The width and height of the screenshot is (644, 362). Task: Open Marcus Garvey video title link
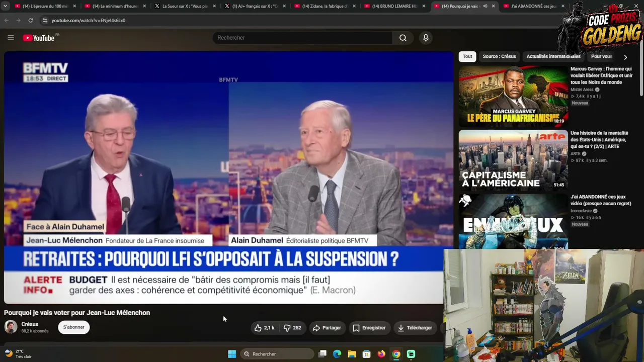(x=601, y=75)
